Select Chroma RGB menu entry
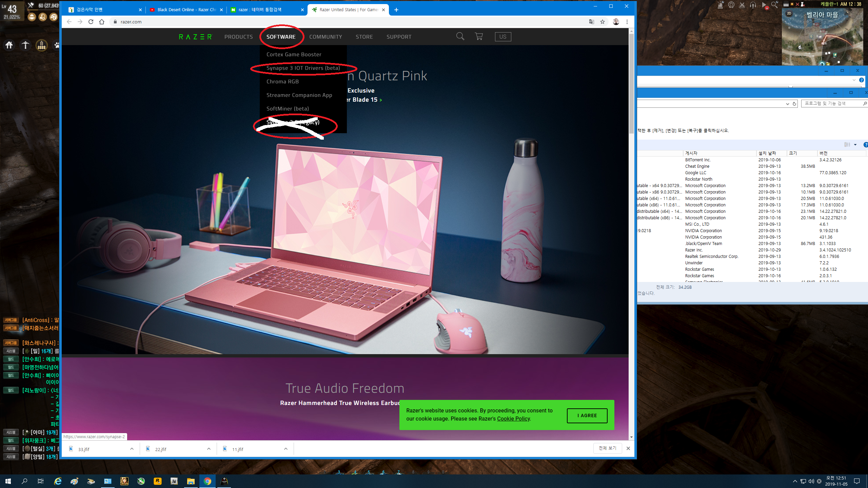 282,81
